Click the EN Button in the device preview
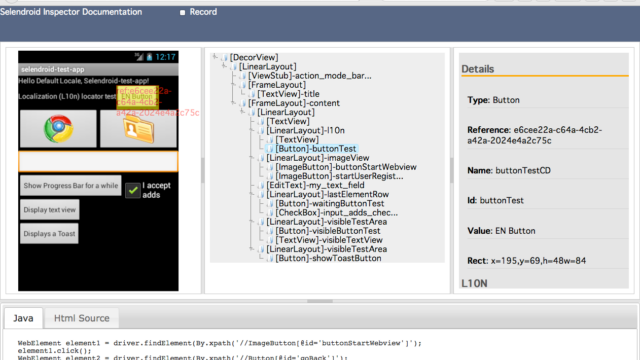This screenshot has height=360, width=640. (x=138, y=97)
